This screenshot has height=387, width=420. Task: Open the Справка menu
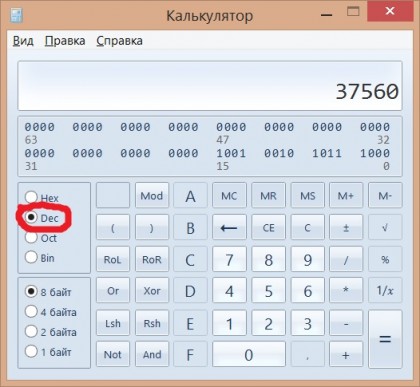pyautogui.click(x=119, y=41)
